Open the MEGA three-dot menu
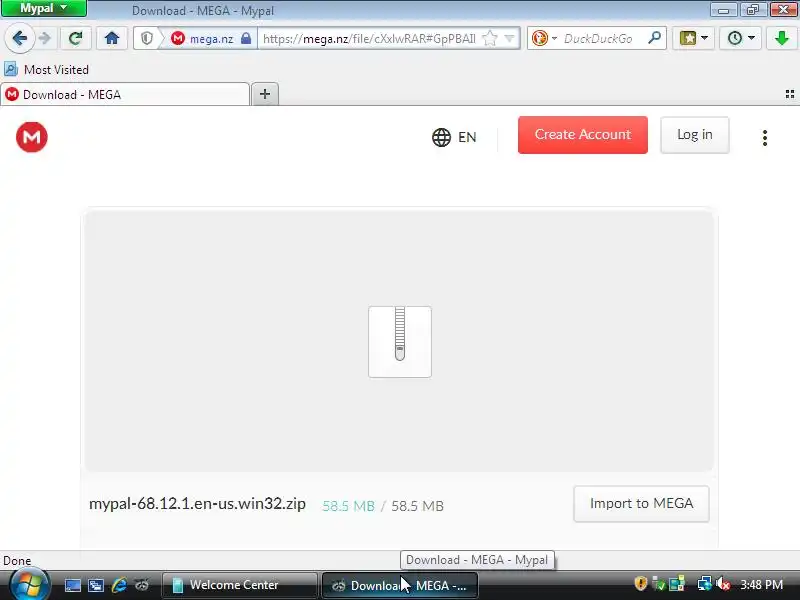This screenshot has height=600, width=800. point(765,138)
